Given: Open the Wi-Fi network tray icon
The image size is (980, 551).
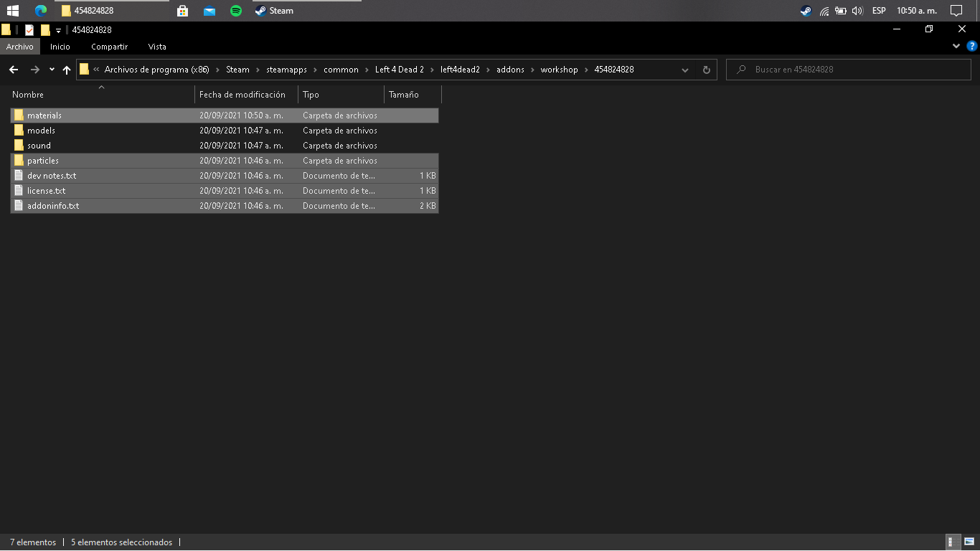Looking at the screenshot, I should [x=824, y=11].
